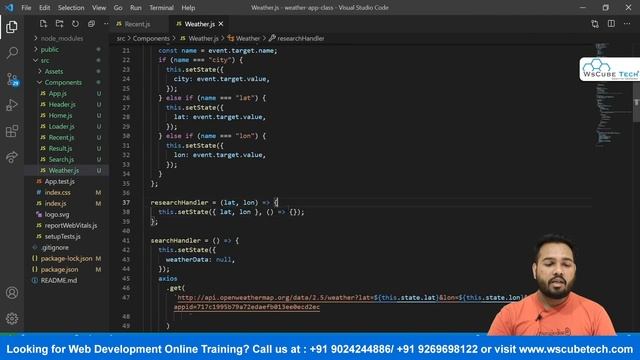Open the Explorer view in activity bar

click(x=12, y=27)
